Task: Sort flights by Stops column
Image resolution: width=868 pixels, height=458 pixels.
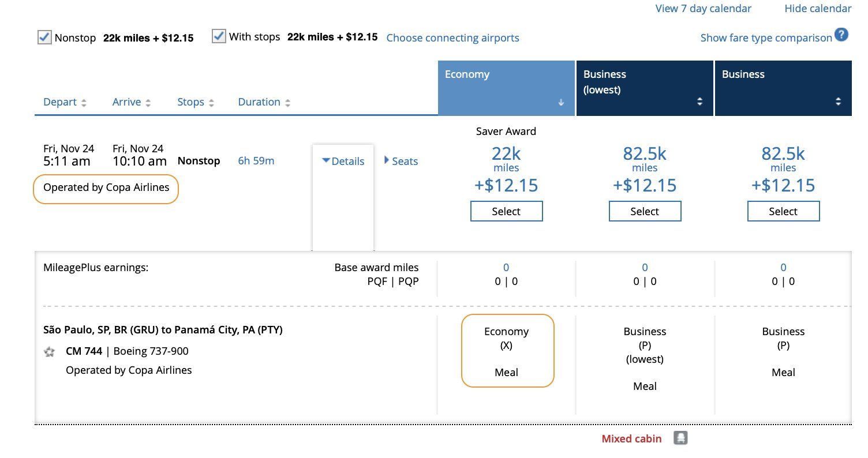Action: (x=196, y=102)
